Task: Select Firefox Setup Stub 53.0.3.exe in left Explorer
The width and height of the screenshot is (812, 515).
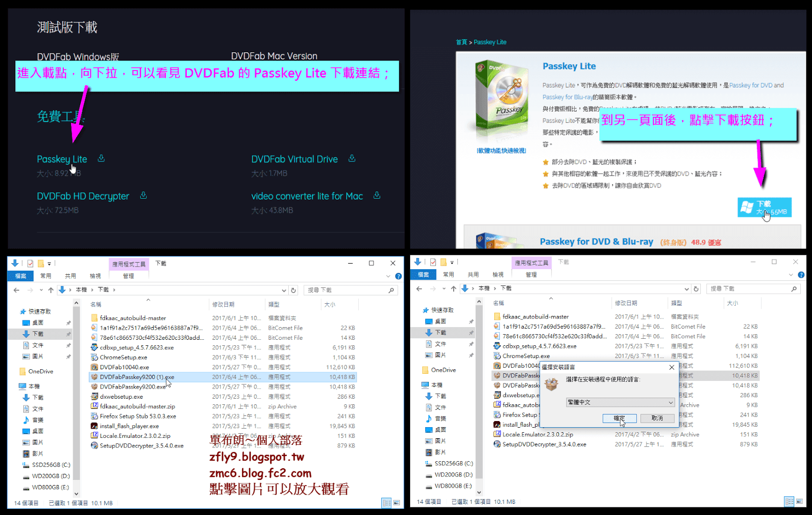Action: (x=223, y=416)
